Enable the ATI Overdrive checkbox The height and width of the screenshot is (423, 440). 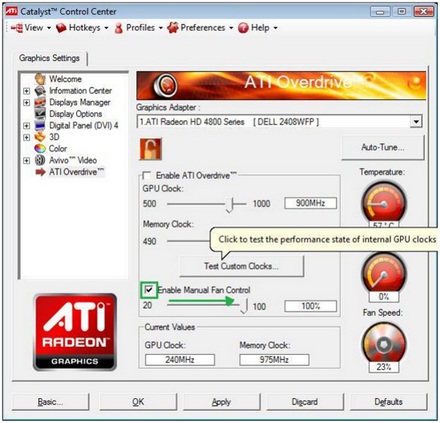[146, 176]
